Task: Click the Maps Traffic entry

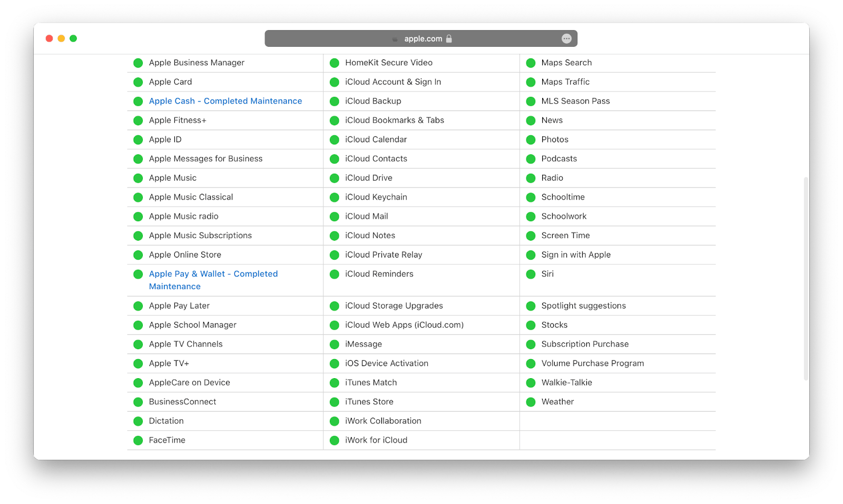Action: (x=565, y=82)
